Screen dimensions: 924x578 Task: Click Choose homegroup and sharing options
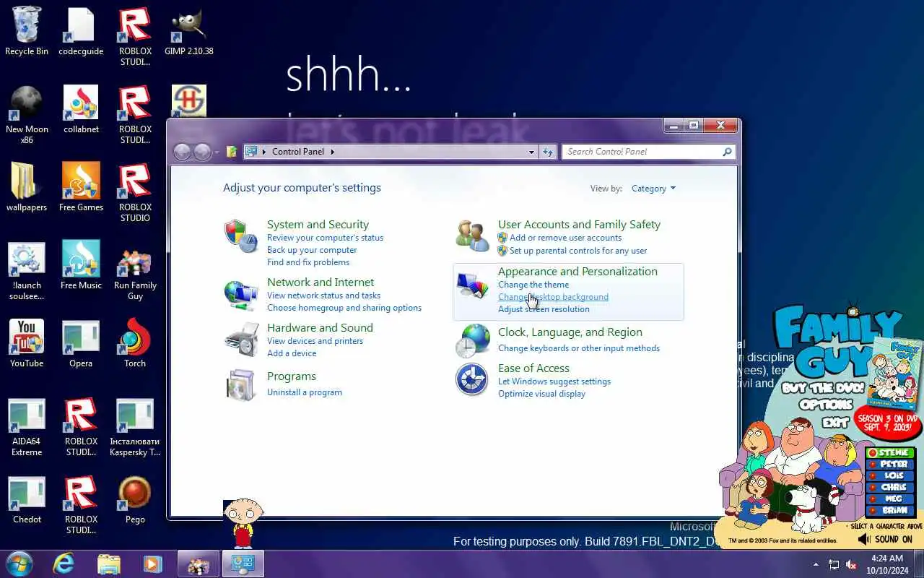[344, 308]
